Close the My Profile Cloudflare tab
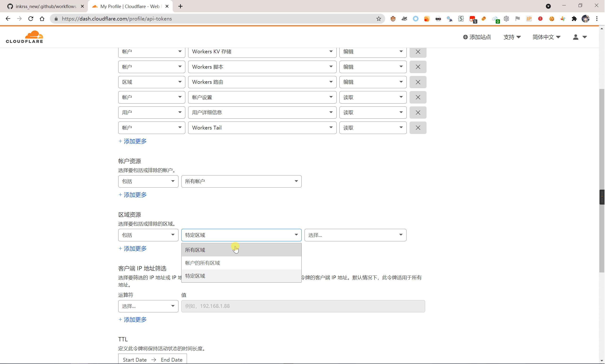The image size is (605, 364). [x=167, y=6]
